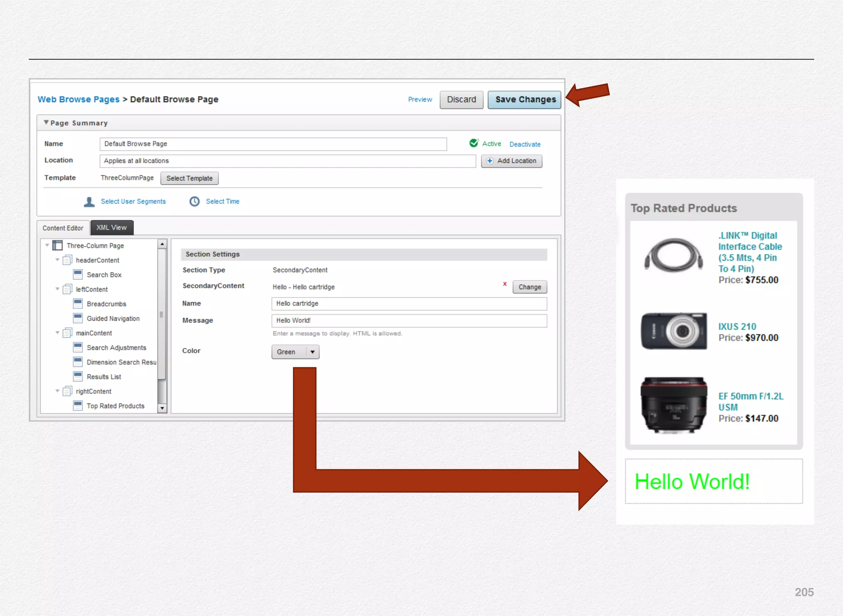Click the Breadcrumbs cartridge icon

coord(77,303)
